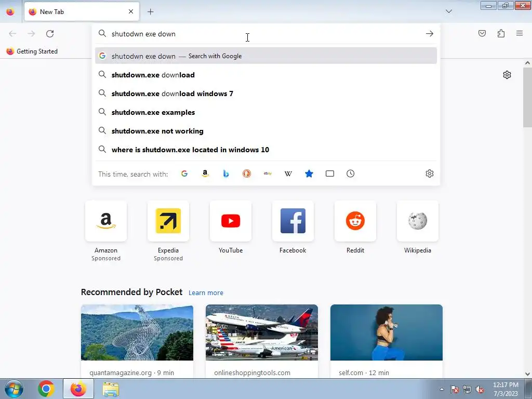Open network status tray icon
The height and width of the screenshot is (399, 532).
[x=467, y=389]
